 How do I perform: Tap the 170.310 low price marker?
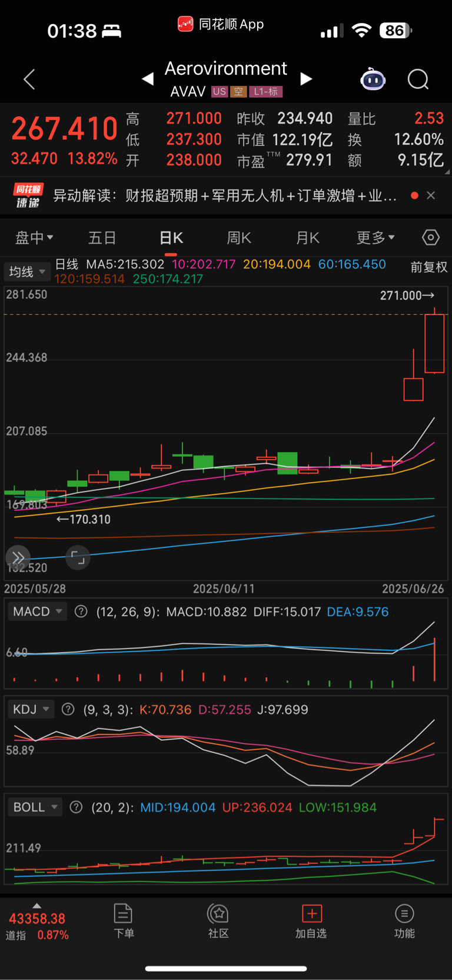coord(83,519)
